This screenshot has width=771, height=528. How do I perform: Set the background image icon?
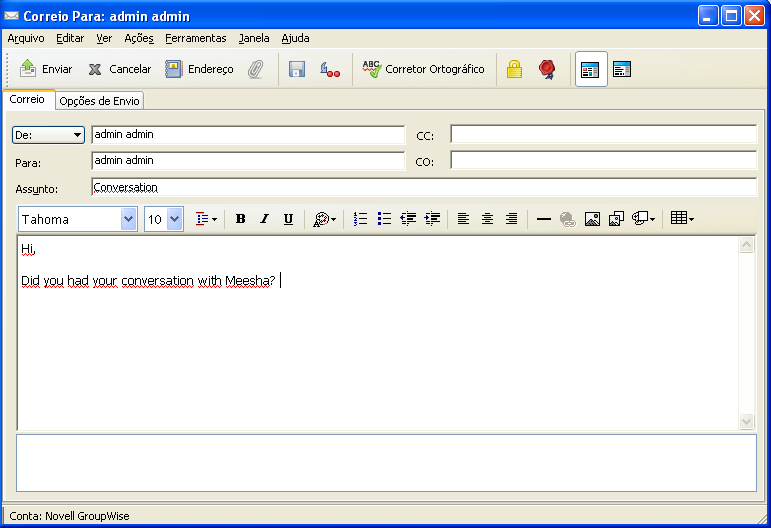(616, 219)
